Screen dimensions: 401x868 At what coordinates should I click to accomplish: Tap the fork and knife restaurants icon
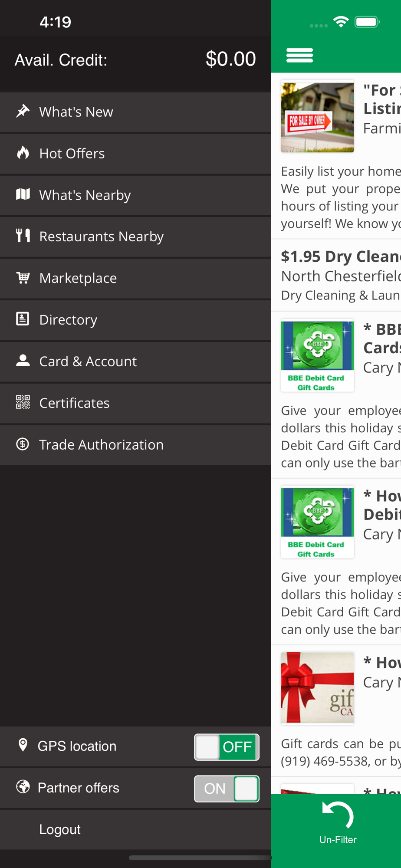(x=23, y=236)
